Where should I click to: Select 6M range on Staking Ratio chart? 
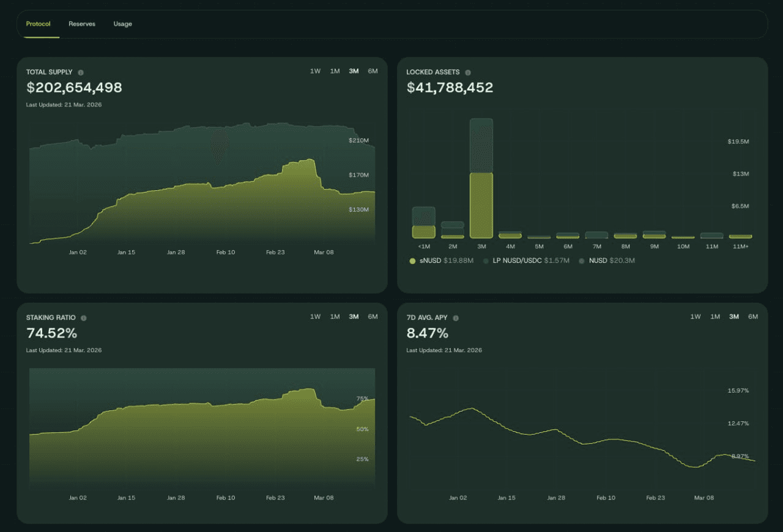point(373,317)
